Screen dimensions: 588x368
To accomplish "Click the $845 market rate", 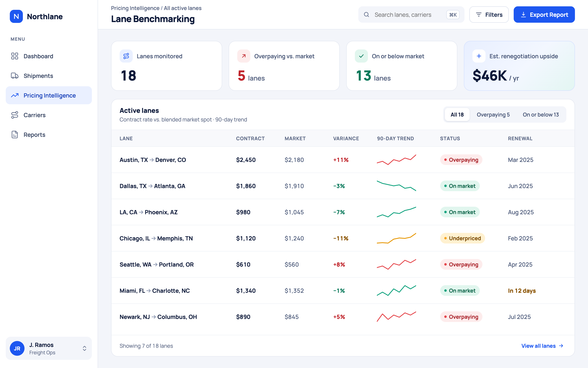I will [292, 317].
